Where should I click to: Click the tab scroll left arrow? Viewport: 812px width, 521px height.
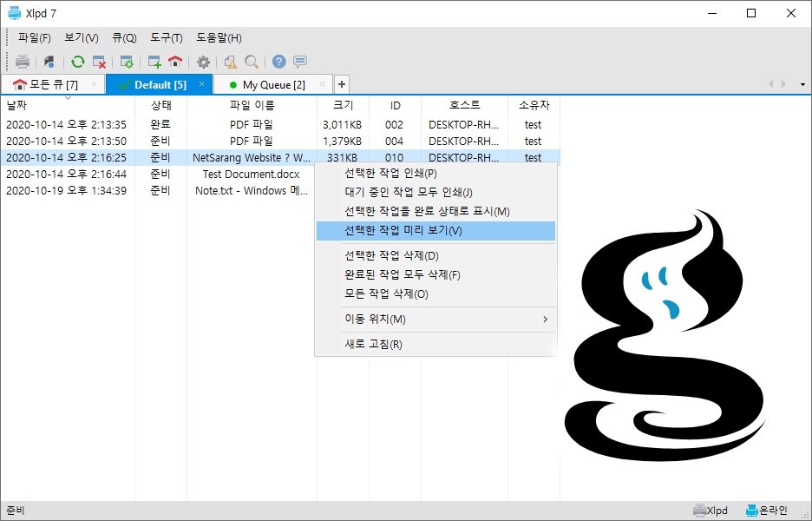click(x=770, y=84)
